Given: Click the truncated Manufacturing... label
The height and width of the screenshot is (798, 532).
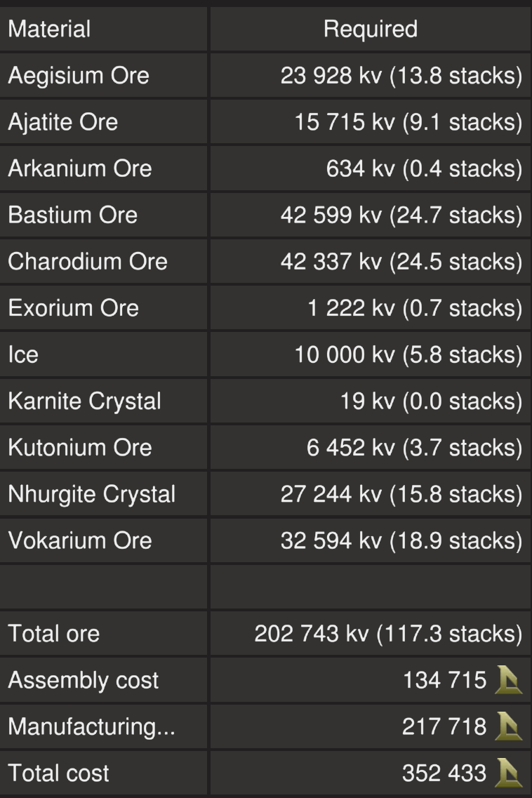Looking at the screenshot, I should tap(91, 726).
